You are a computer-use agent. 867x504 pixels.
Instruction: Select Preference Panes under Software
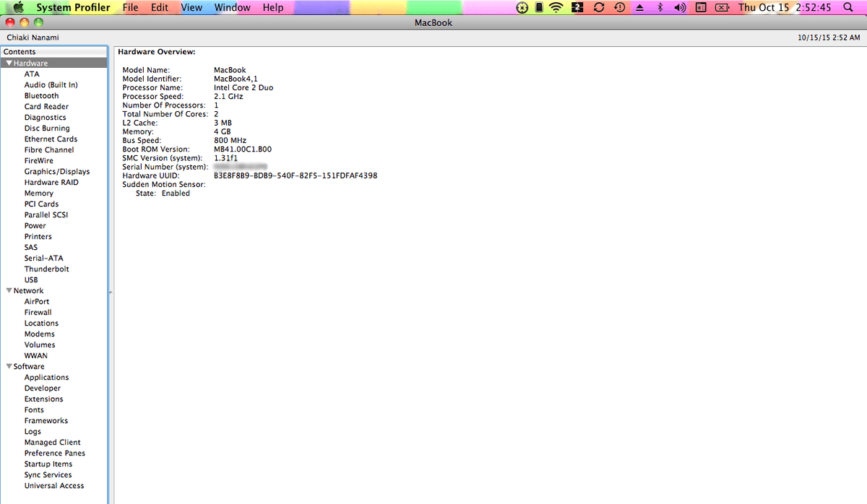coord(54,453)
